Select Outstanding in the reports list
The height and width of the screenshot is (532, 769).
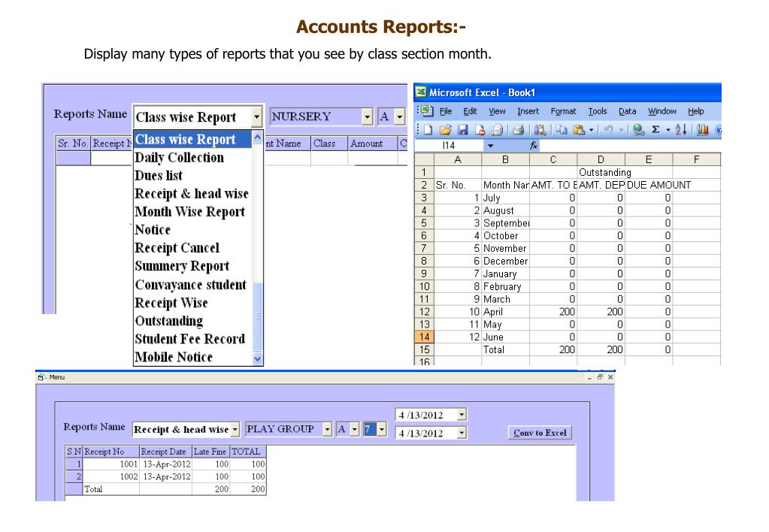[169, 321]
